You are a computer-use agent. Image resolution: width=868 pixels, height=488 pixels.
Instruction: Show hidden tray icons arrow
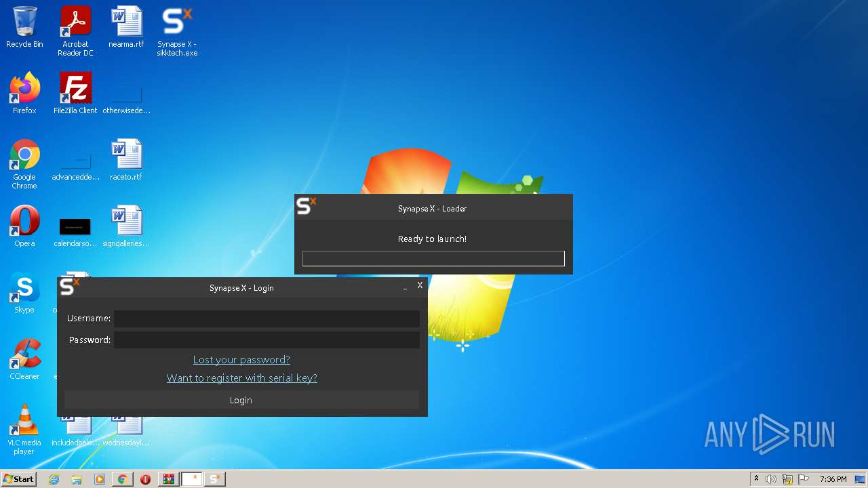(756, 479)
